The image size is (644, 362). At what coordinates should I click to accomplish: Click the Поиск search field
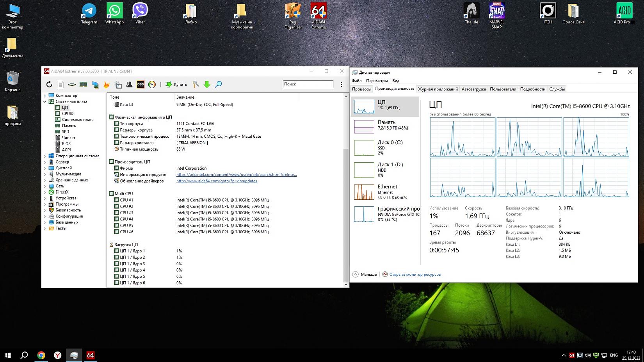[308, 84]
